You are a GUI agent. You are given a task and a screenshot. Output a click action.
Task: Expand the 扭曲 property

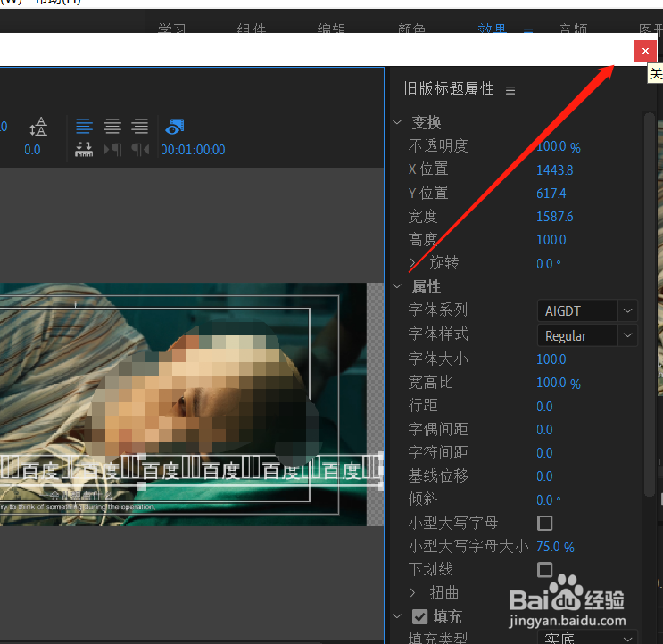[x=413, y=592]
